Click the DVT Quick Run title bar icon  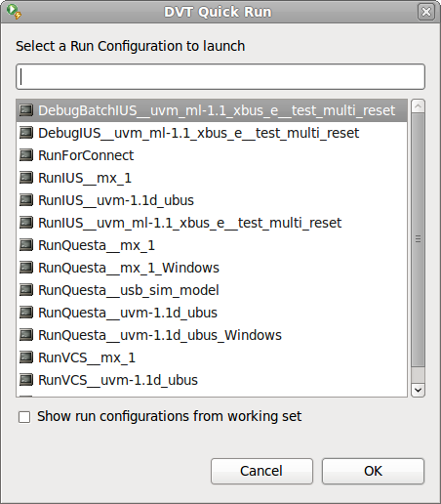[x=14, y=12]
